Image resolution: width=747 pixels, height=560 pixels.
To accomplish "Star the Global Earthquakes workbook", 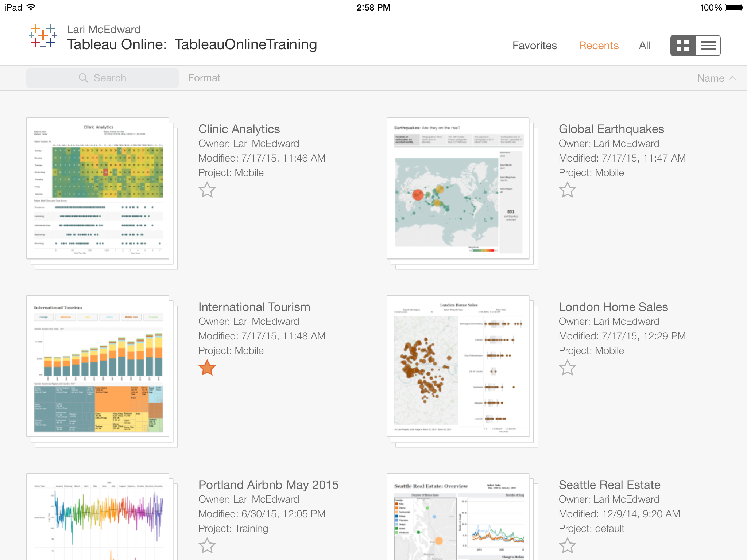I will [x=567, y=190].
